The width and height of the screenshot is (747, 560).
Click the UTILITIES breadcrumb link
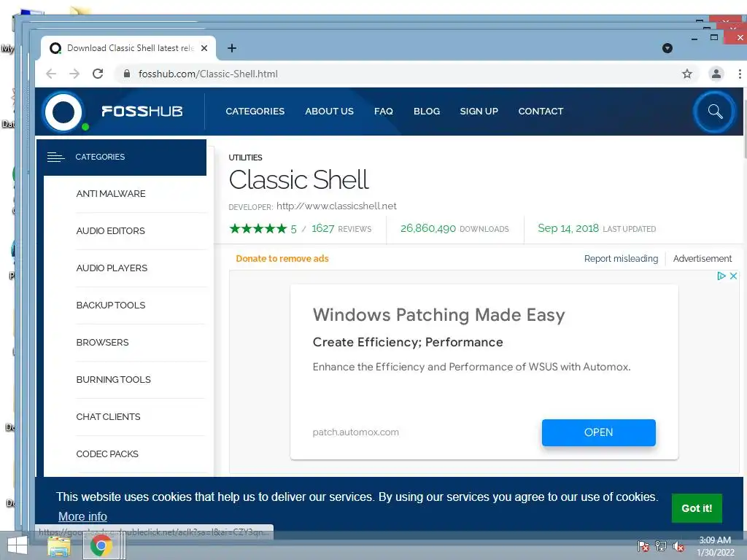coord(245,157)
